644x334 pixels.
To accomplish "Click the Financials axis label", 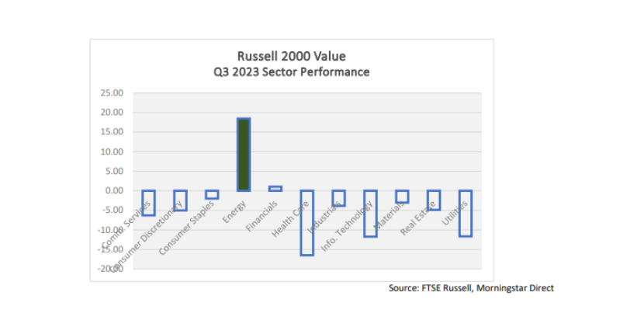I will [x=261, y=217].
